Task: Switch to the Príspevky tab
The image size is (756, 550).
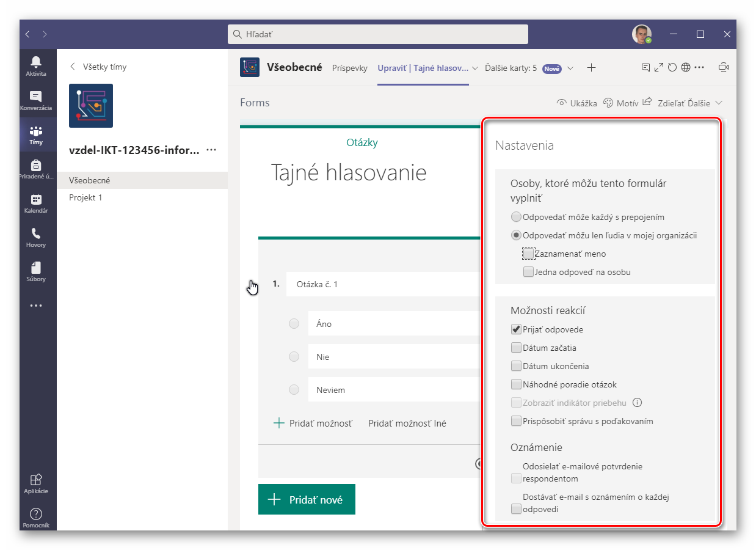Action: (x=349, y=68)
